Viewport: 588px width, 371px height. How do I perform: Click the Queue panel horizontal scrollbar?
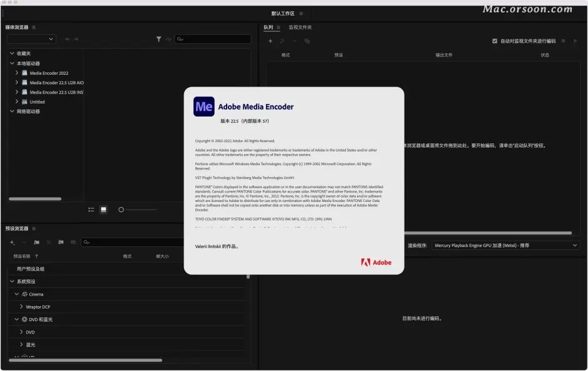pyautogui.click(x=488, y=233)
